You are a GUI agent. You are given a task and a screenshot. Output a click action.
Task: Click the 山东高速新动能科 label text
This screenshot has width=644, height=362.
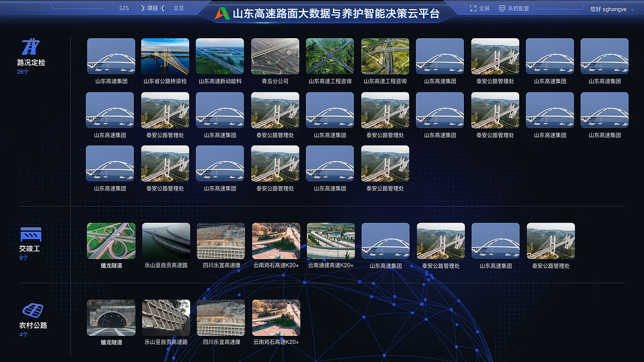[x=220, y=81]
